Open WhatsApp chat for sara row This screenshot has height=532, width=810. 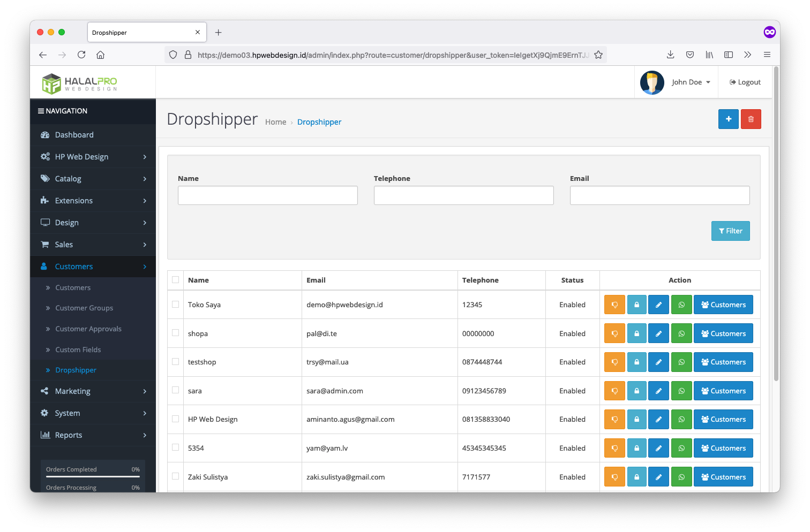point(681,391)
